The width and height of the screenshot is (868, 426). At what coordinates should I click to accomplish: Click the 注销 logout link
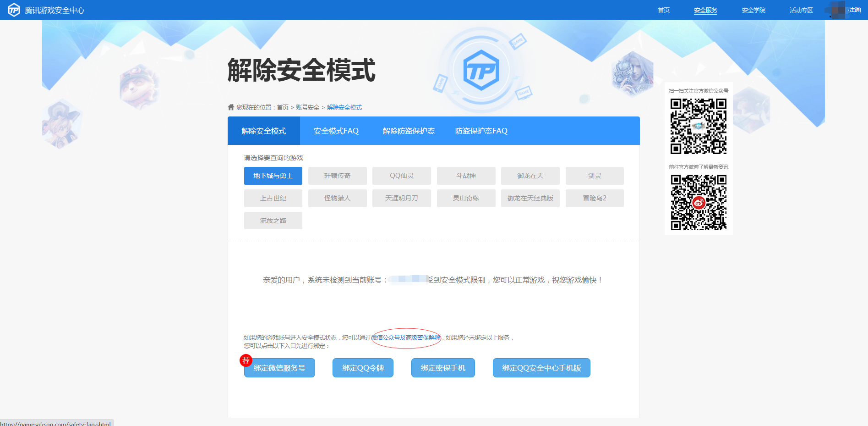coord(854,10)
